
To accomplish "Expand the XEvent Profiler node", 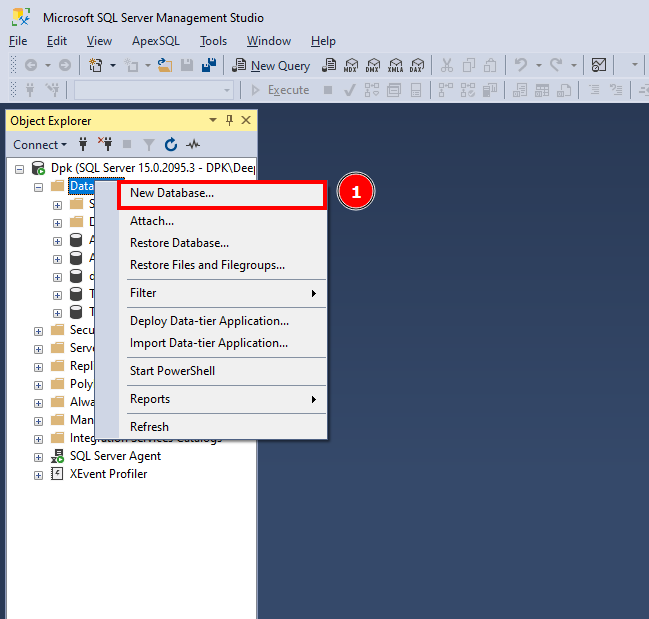I will (38, 475).
